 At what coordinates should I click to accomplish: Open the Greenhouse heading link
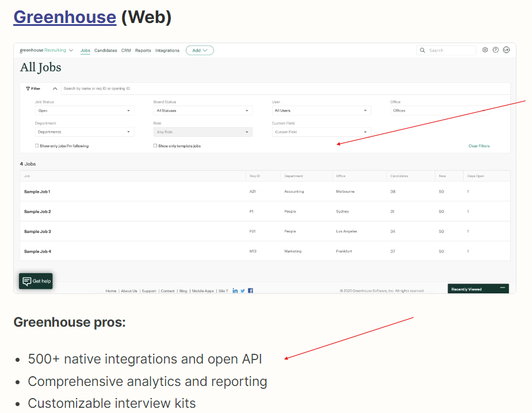click(65, 17)
